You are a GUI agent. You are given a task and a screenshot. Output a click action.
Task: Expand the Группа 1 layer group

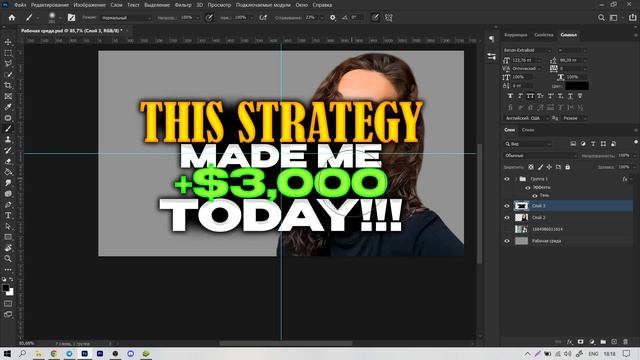pos(516,179)
